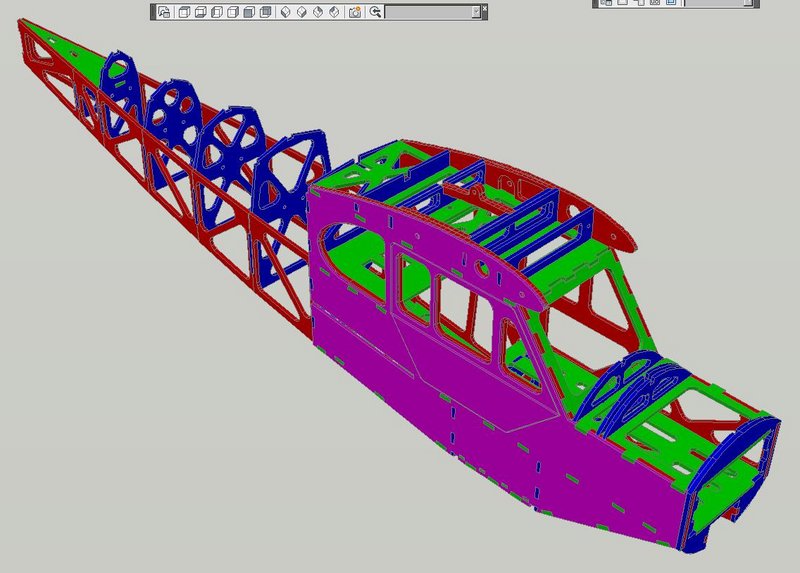The height and width of the screenshot is (573, 800).
Task: Open the Named Views dialog icon
Action: (x=164, y=12)
